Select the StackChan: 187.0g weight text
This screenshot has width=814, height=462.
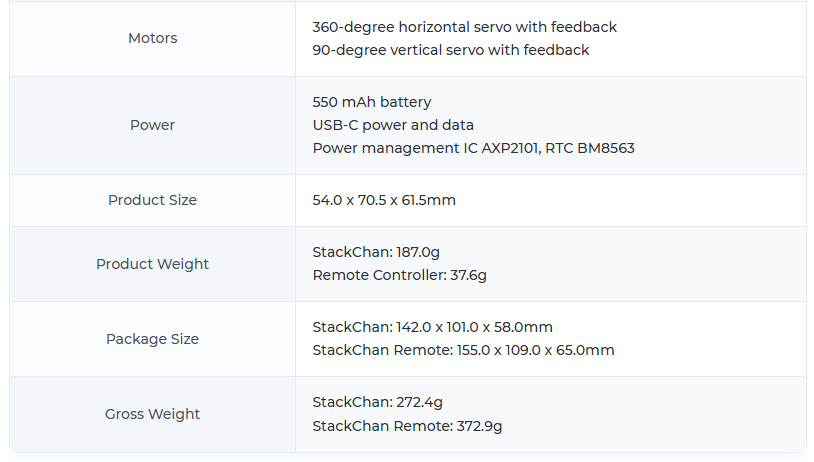(x=376, y=252)
